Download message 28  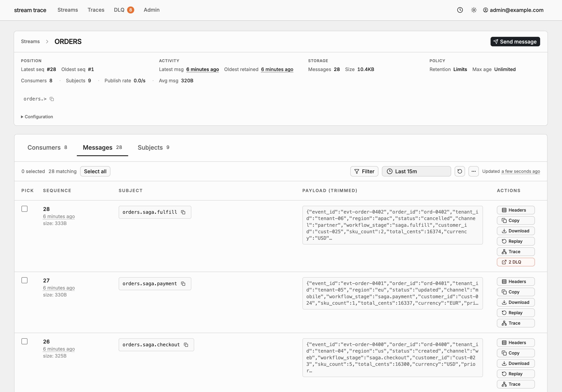[515, 231]
